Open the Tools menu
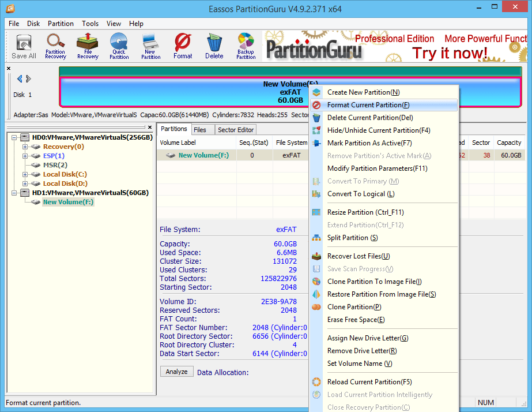The height and width of the screenshot is (412, 532). pyautogui.click(x=90, y=24)
